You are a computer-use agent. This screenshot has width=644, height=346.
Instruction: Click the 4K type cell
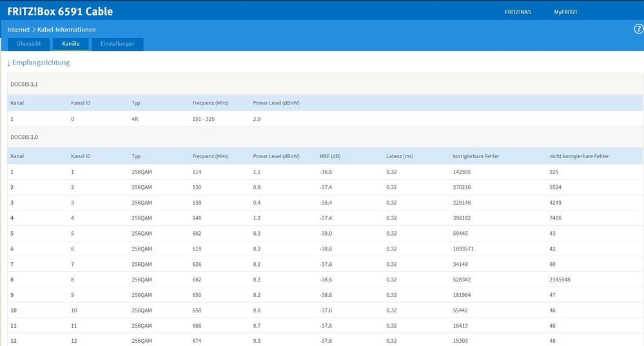[135, 119]
